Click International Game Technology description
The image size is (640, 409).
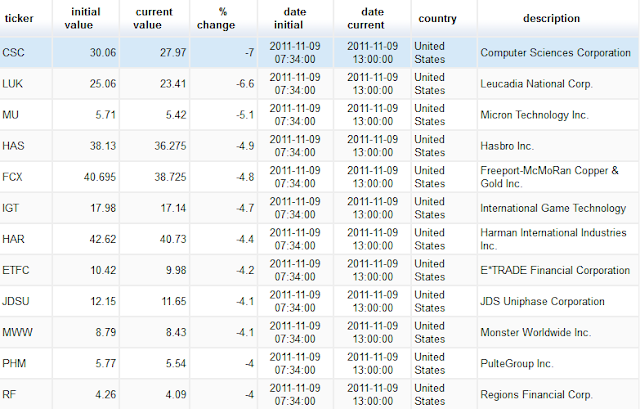(553, 208)
